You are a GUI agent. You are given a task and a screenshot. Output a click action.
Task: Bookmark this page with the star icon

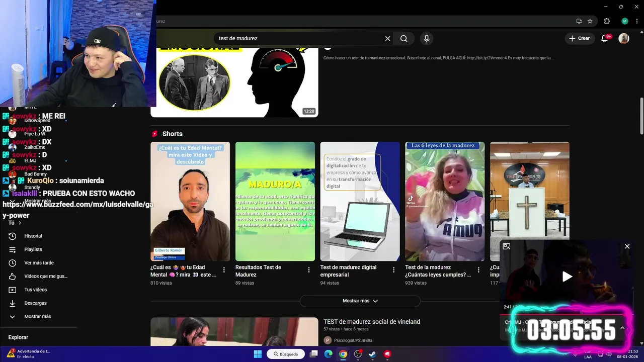(x=590, y=21)
